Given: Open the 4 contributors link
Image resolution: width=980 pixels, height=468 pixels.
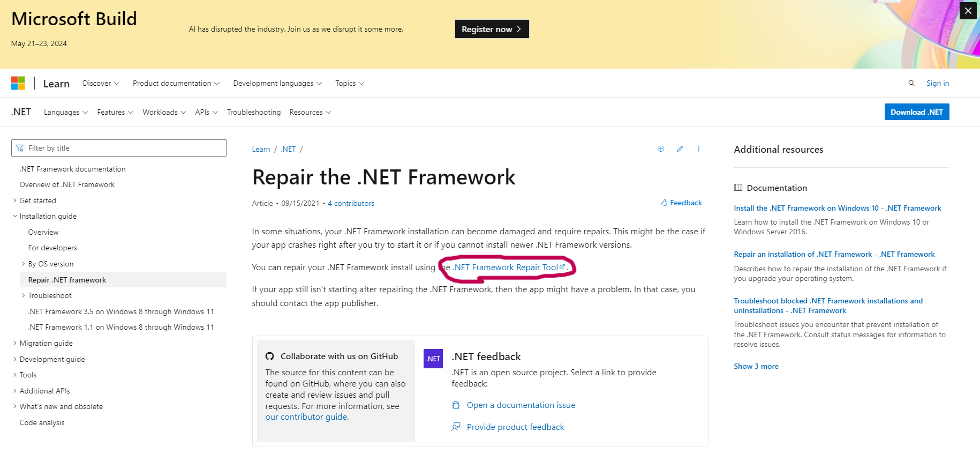Looking at the screenshot, I should 351,203.
